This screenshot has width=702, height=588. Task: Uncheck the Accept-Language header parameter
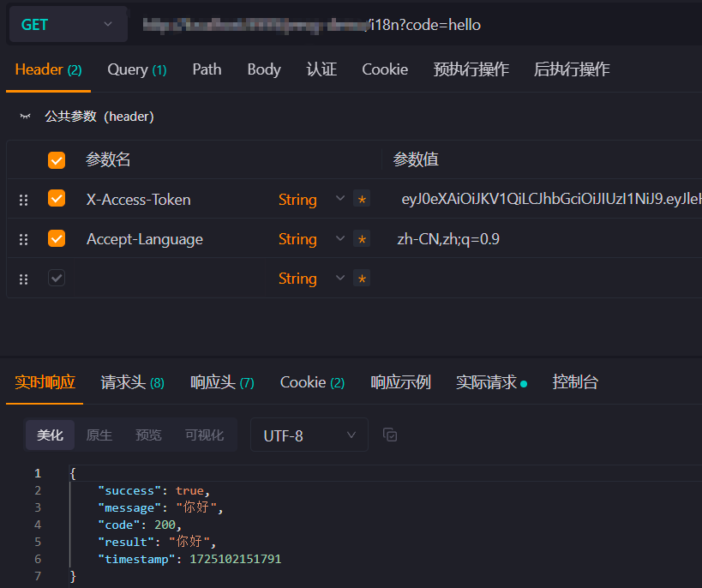coord(56,238)
